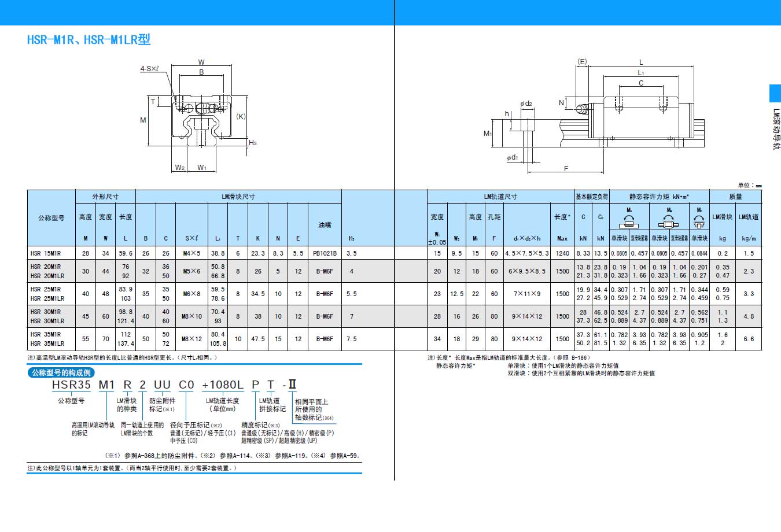Click +1080L in the model example
This screenshot has height=532, width=781.
[223, 385]
